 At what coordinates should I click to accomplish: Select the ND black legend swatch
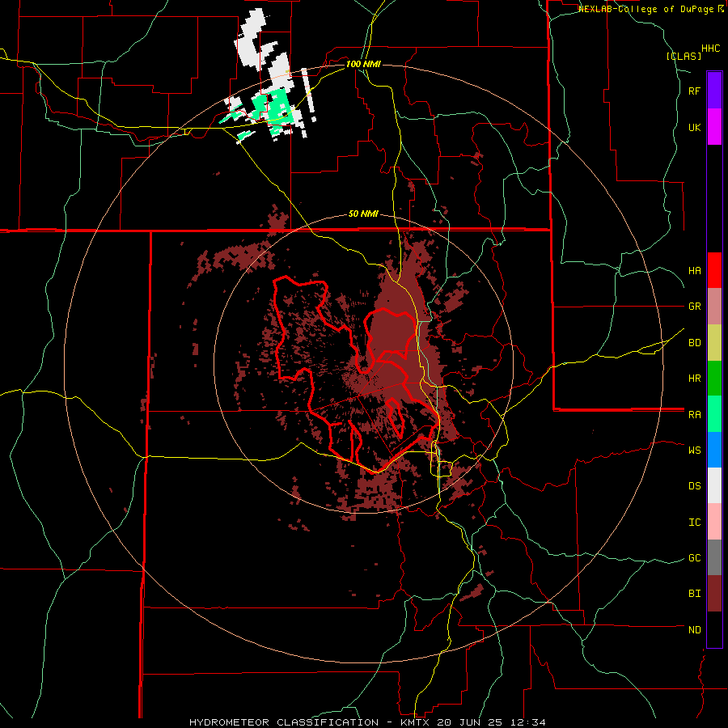[x=714, y=629]
